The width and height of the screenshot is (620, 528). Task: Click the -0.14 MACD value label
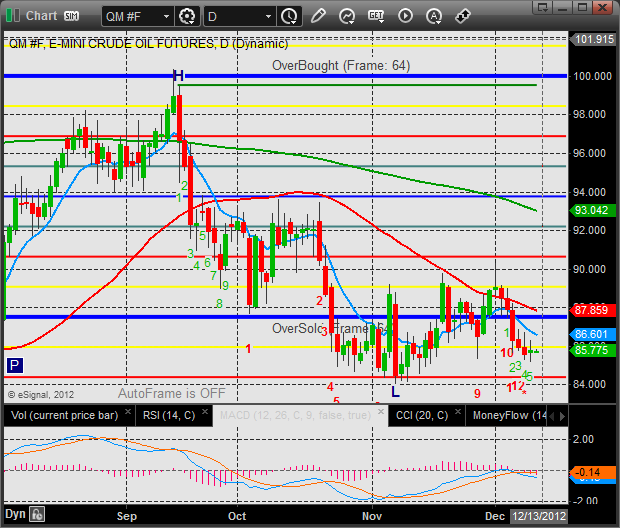592,472
